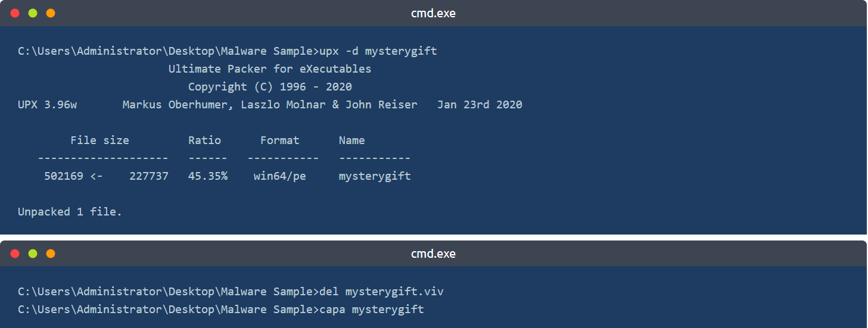Click the red dot in the lower terminal window

click(x=15, y=254)
